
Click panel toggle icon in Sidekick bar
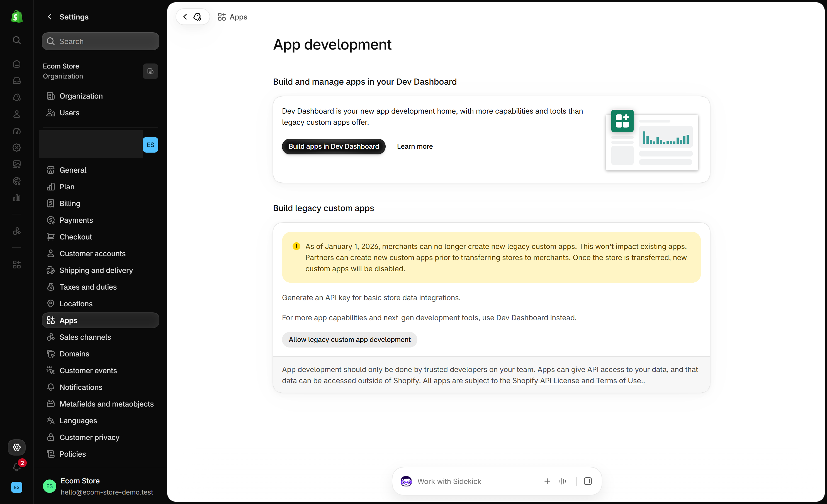click(588, 481)
